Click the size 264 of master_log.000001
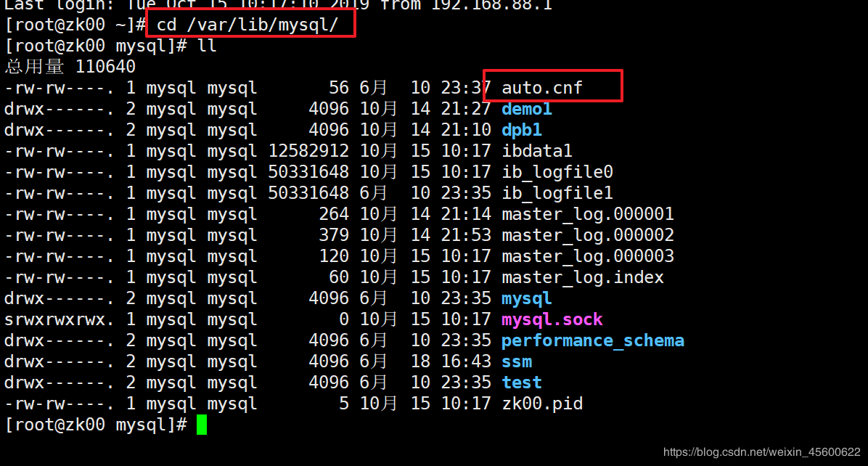 click(x=334, y=213)
